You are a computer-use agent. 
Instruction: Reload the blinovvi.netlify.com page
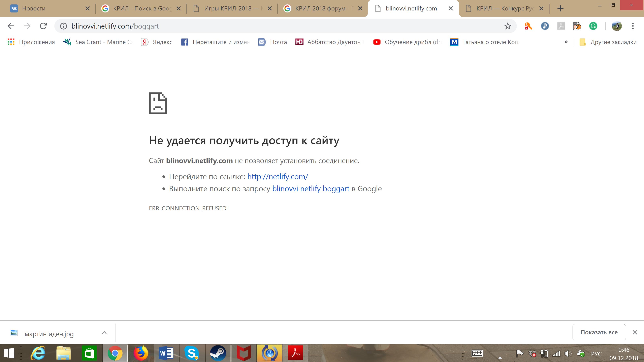pyautogui.click(x=43, y=26)
